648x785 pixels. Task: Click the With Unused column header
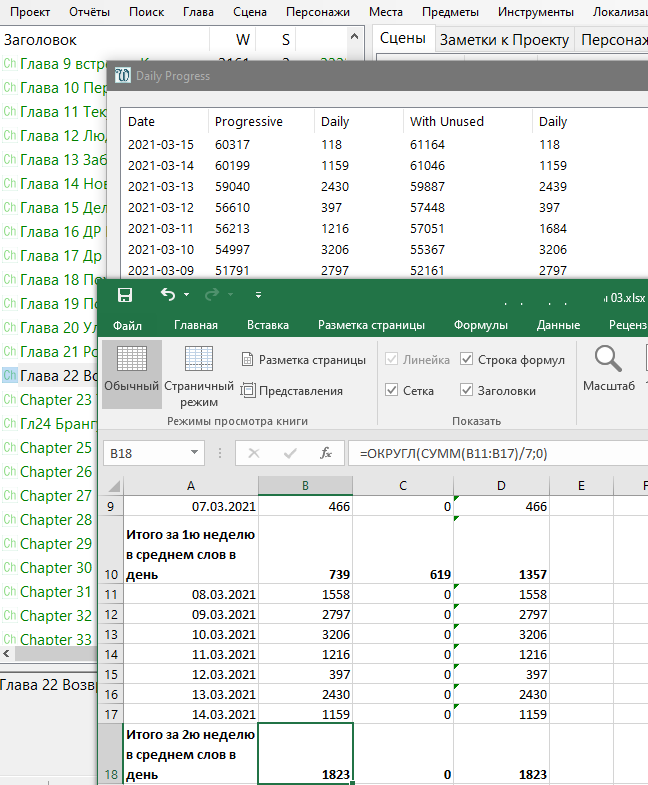[468, 122]
